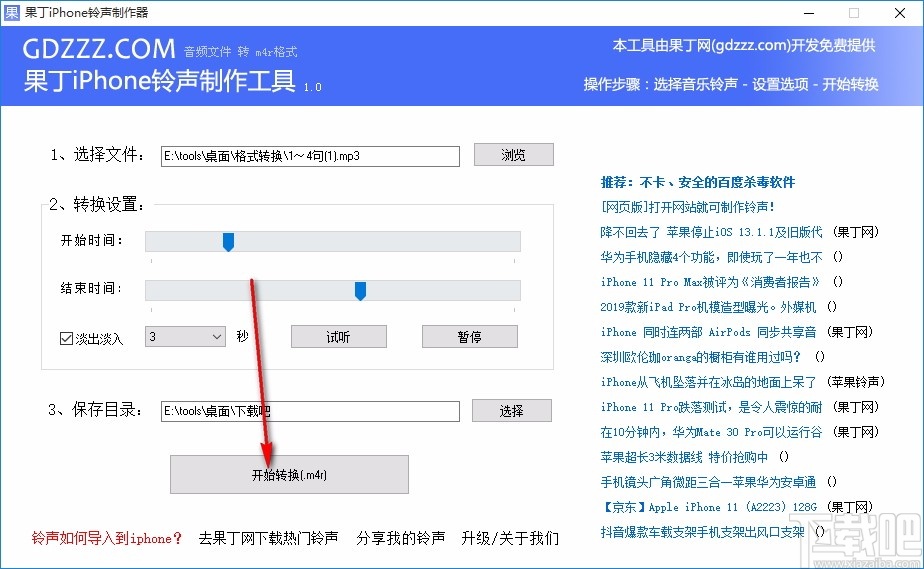924x569 pixels.
Task: Click 果丁iPhone铃声制作工具 header title
Action: coord(159,81)
